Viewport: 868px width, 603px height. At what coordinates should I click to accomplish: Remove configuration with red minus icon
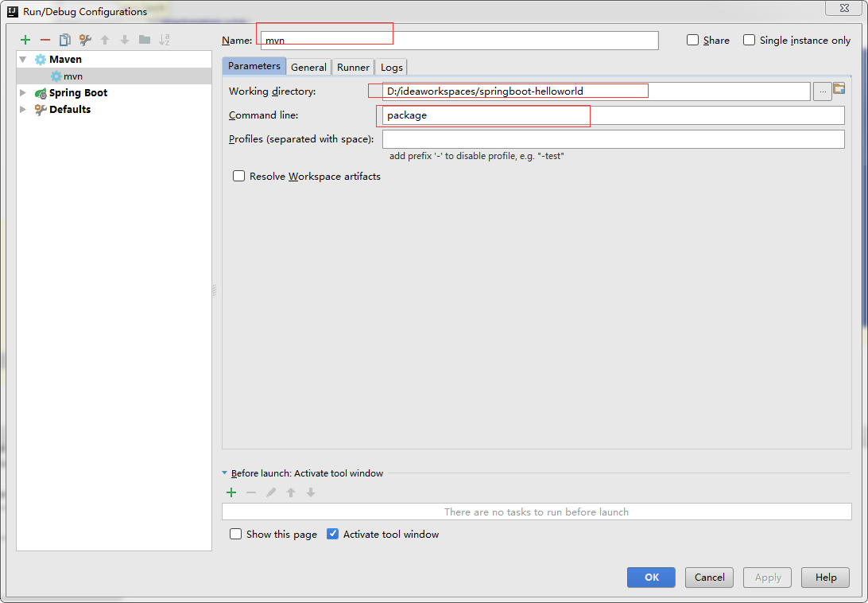pos(45,40)
